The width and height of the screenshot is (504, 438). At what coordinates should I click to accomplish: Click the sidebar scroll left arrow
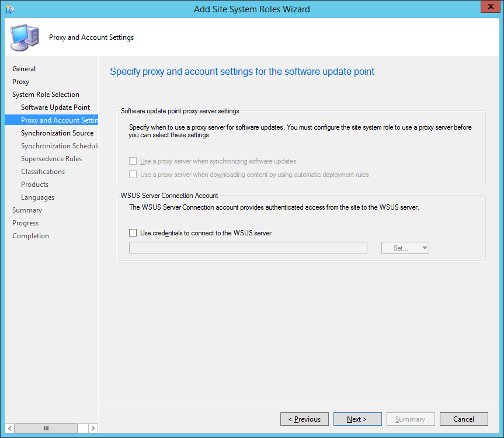(x=10, y=428)
